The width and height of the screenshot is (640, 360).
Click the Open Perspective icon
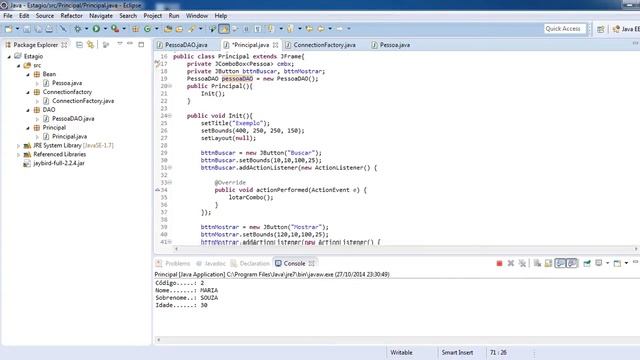[600, 29]
